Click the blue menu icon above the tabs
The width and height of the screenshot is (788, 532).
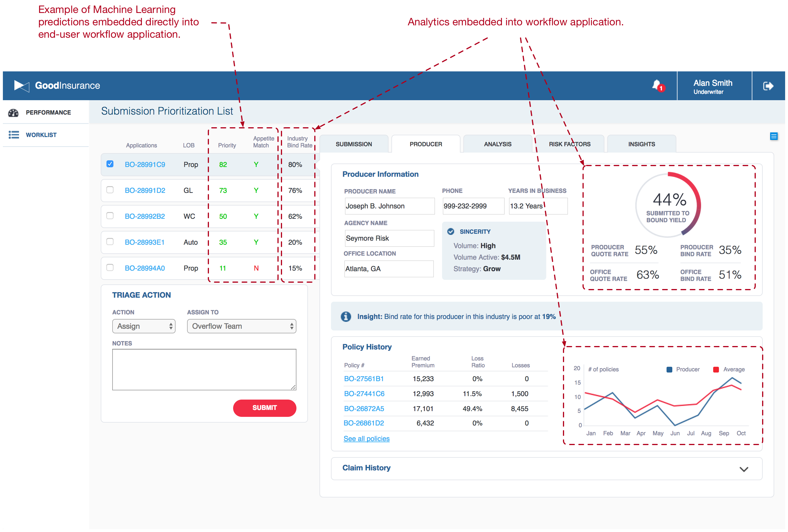[774, 136]
